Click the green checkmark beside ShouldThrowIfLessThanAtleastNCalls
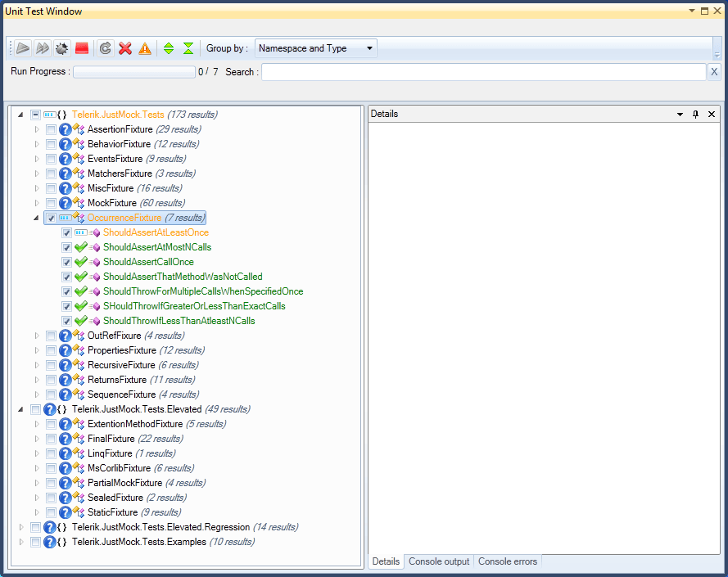Screen dimensions: 728x577 tap(81, 321)
